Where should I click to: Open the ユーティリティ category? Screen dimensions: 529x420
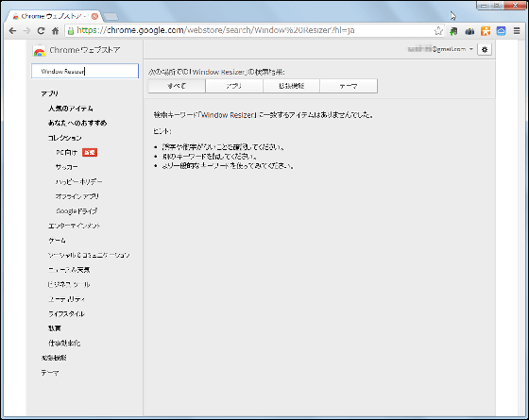pos(66,299)
